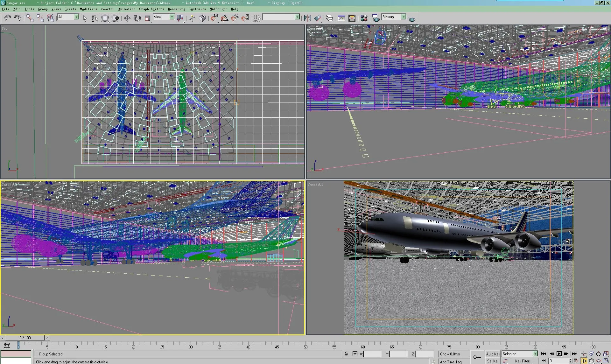Open Curve Editor icon in toolbar
Image resolution: width=611 pixels, height=364 pixels.
[x=341, y=18]
